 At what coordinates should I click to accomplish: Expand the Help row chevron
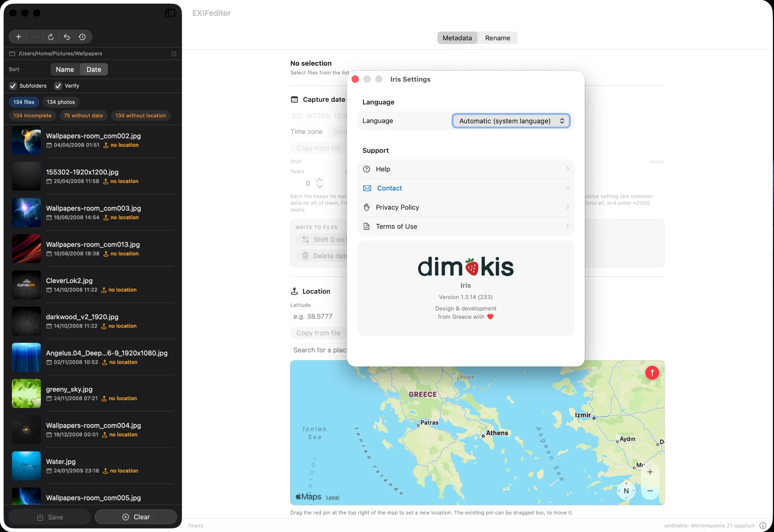(567, 169)
